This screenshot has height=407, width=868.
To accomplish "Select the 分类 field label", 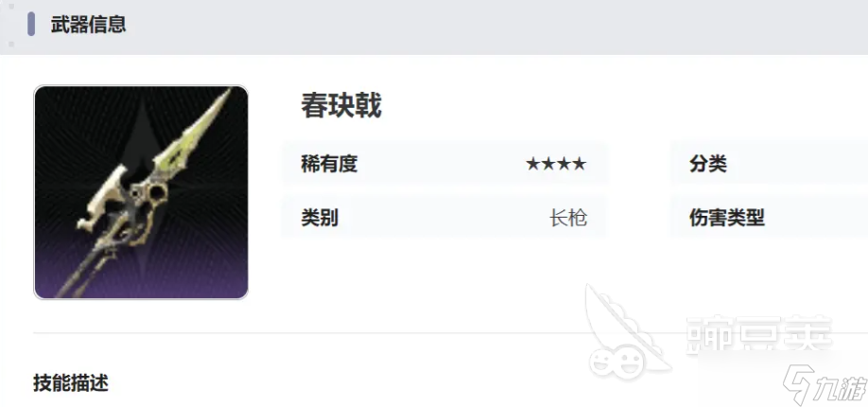I will [x=708, y=164].
